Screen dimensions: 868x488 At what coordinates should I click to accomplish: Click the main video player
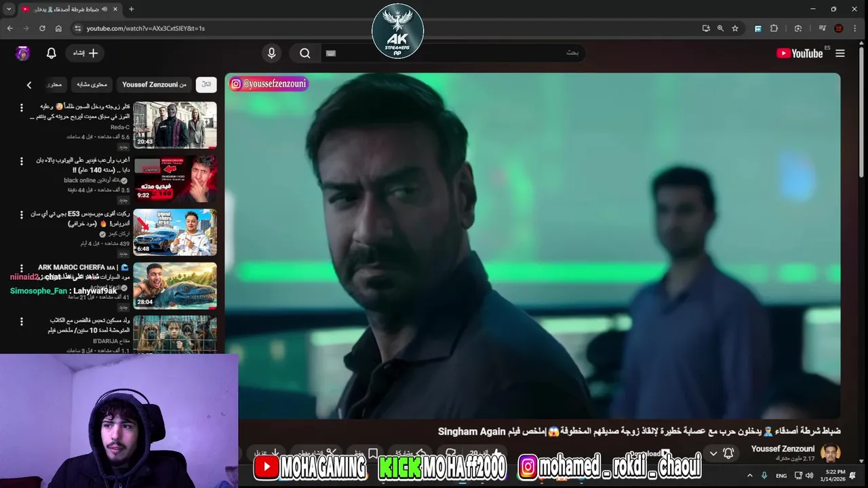pyautogui.click(x=532, y=245)
